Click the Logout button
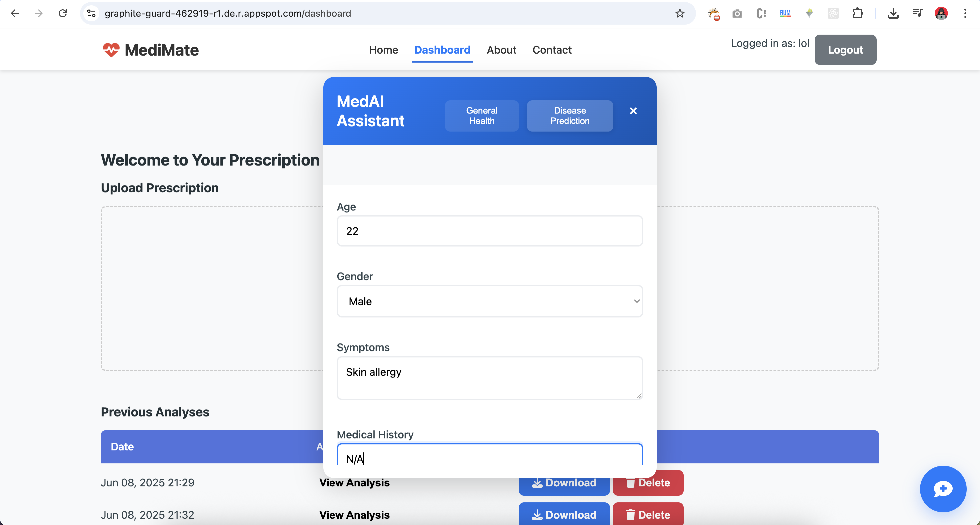This screenshot has width=980, height=525. 845,50
